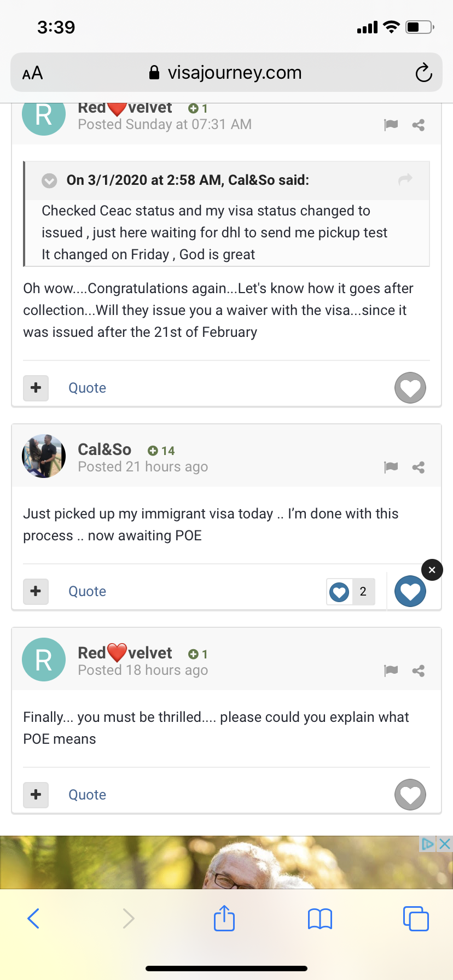Open Cal&So's profile picture
453x980 pixels.
[44, 456]
